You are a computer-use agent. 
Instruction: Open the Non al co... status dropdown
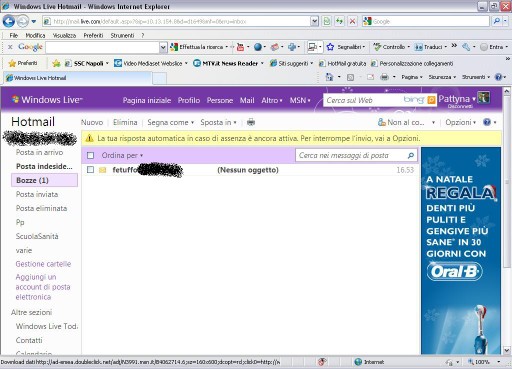coord(433,123)
